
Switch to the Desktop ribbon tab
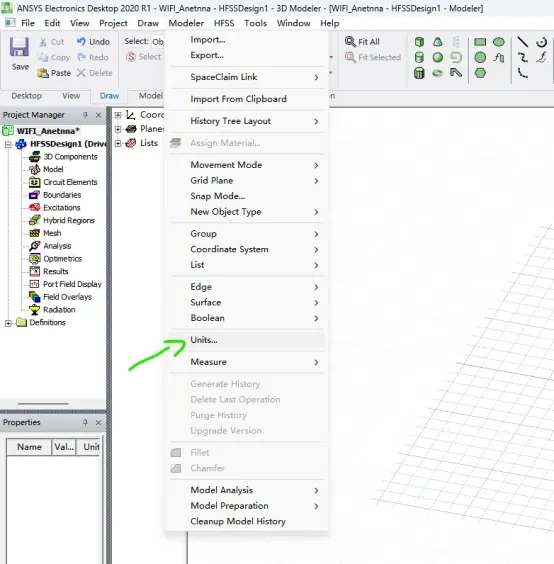tap(27, 96)
